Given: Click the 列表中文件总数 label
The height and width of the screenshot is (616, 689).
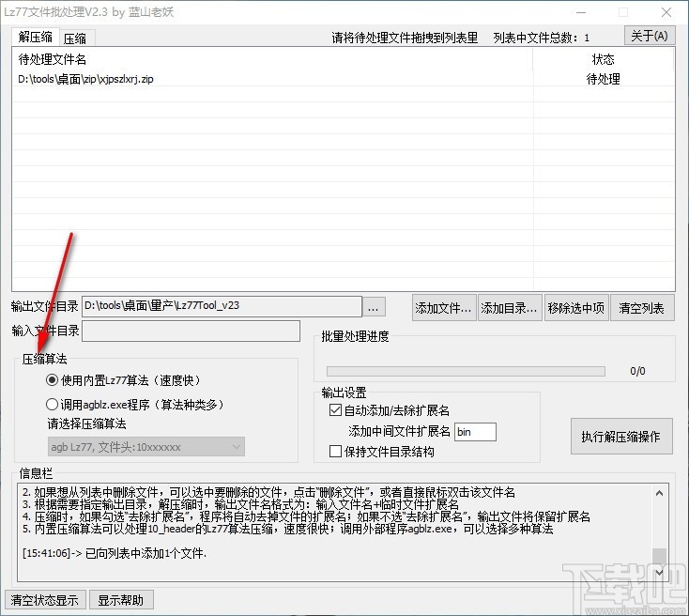Looking at the screenshot, I should tap(542, 38).
